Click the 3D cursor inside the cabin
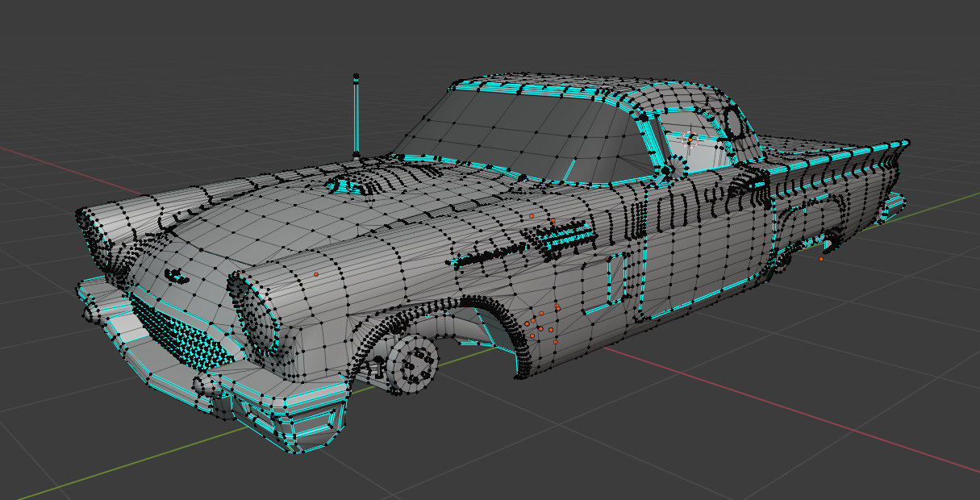 click(x=690, y=139)
